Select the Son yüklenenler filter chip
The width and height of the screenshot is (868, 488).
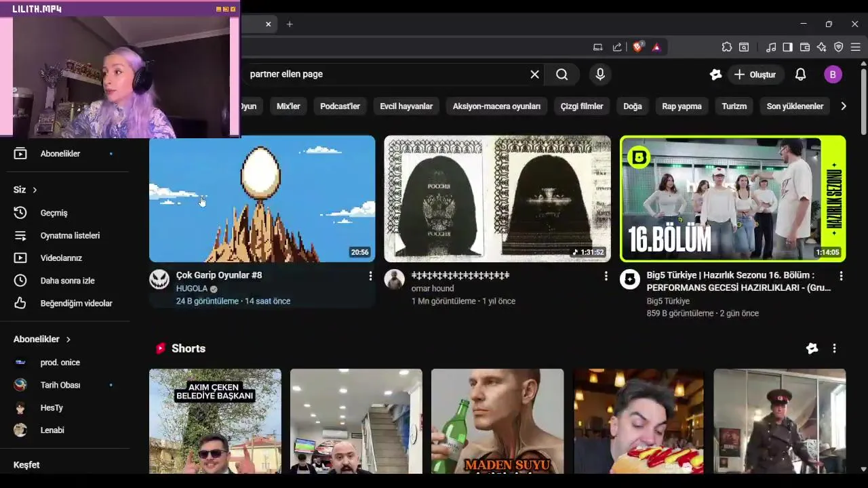[x=795, y=106]
